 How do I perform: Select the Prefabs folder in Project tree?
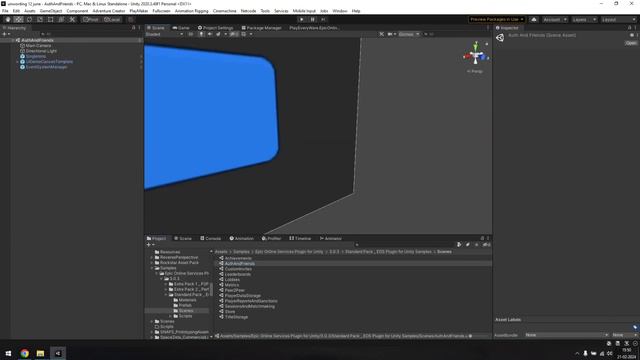tap(185, 305)
